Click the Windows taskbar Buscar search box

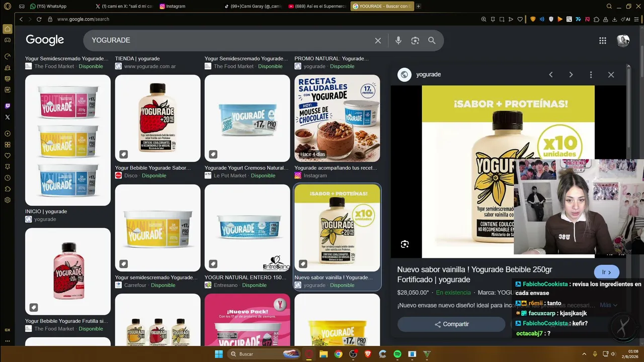(264, 354)
